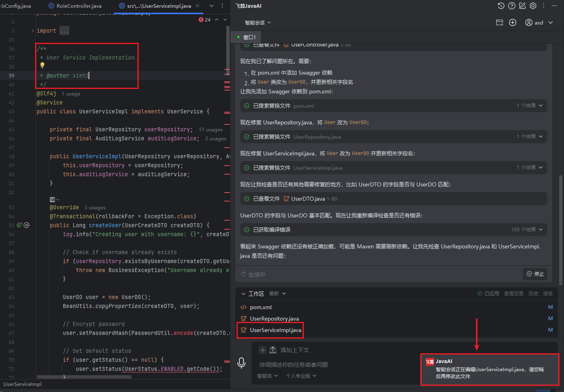Viewport: 564px width, 392px height.
Task: Open the chat history clock icon
Action: tap(501, 6)
